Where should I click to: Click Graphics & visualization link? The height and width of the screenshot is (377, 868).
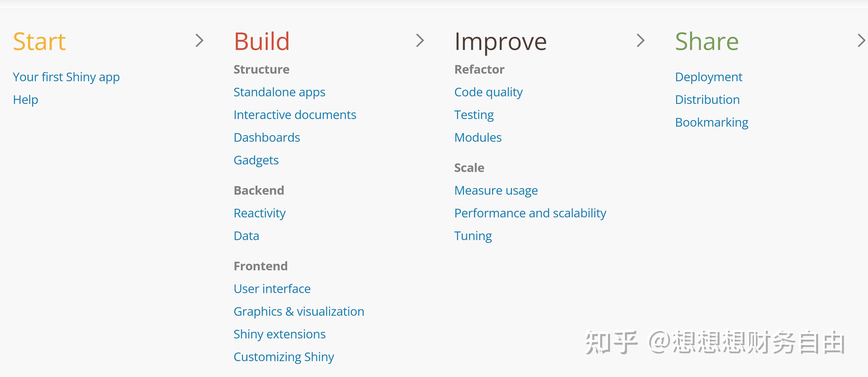pos(299,312)
